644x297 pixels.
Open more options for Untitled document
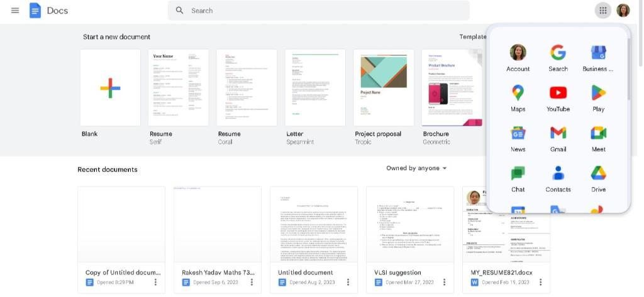pos(348,282)
